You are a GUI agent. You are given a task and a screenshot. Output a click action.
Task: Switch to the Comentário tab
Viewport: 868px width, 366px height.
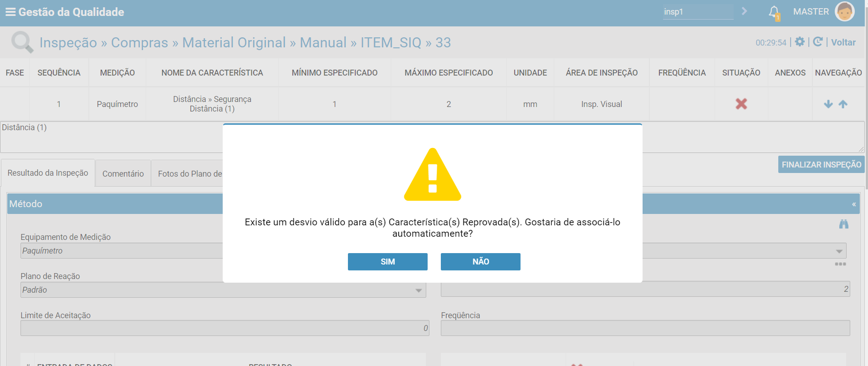coord(123,173)
